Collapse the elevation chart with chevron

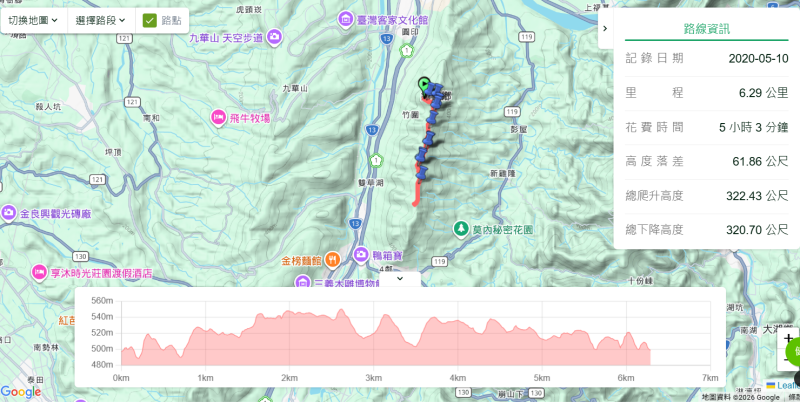coord(400,279)
